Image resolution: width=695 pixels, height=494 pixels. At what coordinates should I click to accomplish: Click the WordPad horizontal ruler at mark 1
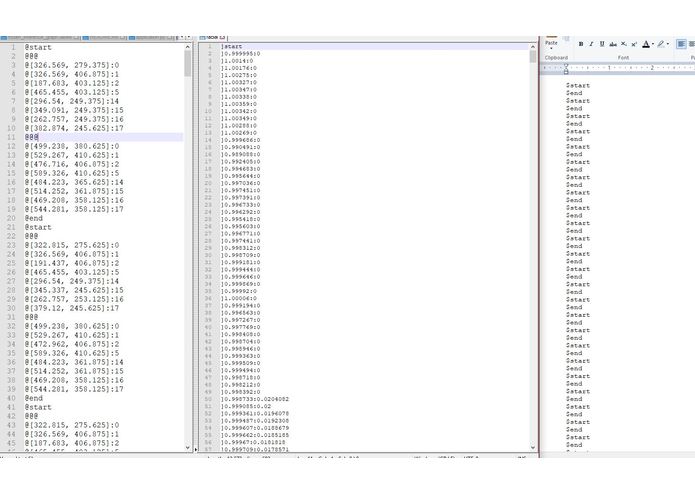(609, 68)
